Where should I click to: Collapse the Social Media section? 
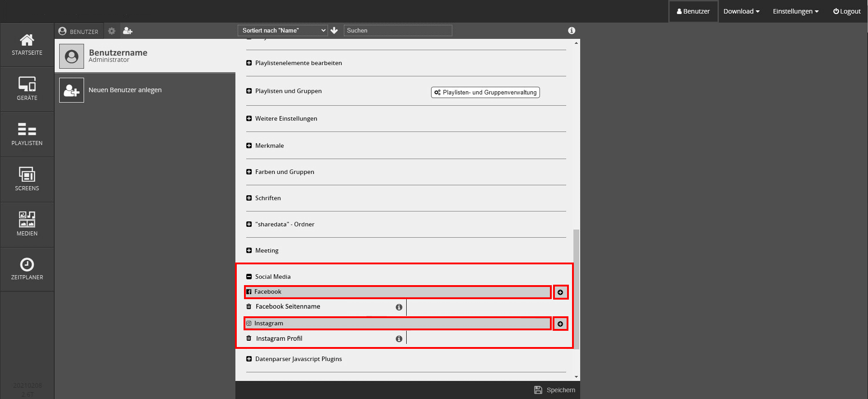(x=249, y=277)
